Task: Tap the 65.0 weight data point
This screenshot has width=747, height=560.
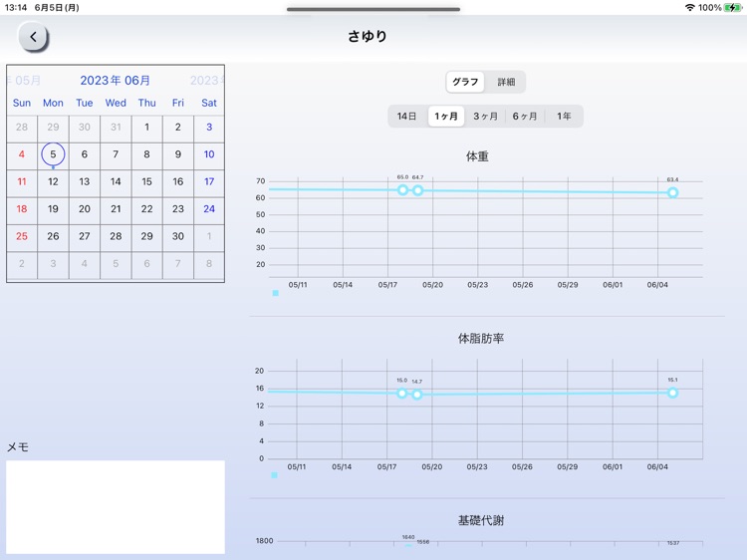Action: click(402, 190)
